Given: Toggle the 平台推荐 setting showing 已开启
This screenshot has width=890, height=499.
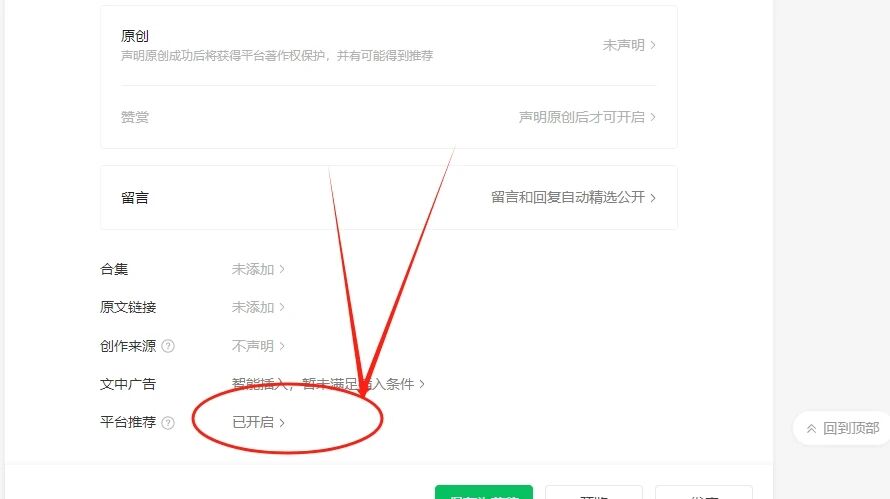Looking at the screenshot, I should coord(258,422).
